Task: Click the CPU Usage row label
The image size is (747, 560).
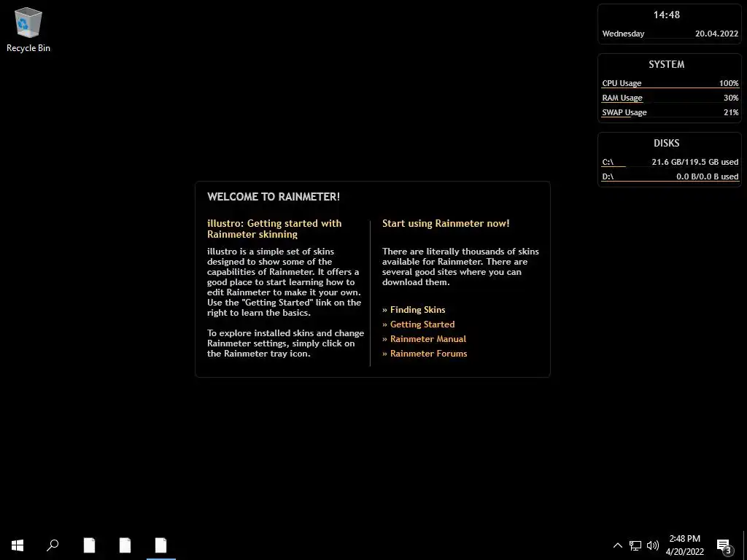Action: coord(622,83)
